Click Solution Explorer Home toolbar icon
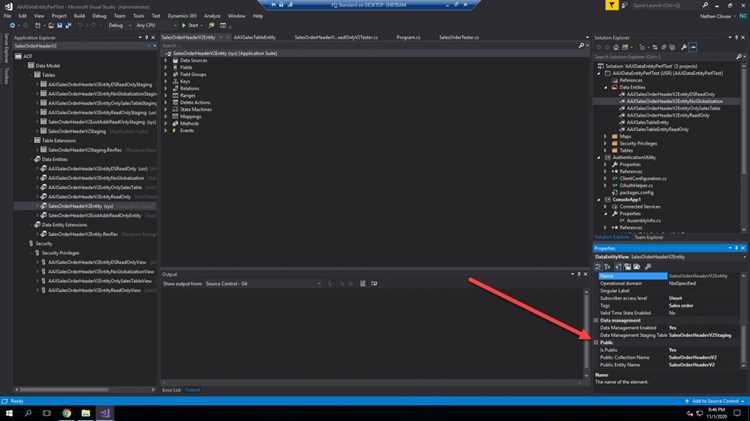 tap(616, 47)
